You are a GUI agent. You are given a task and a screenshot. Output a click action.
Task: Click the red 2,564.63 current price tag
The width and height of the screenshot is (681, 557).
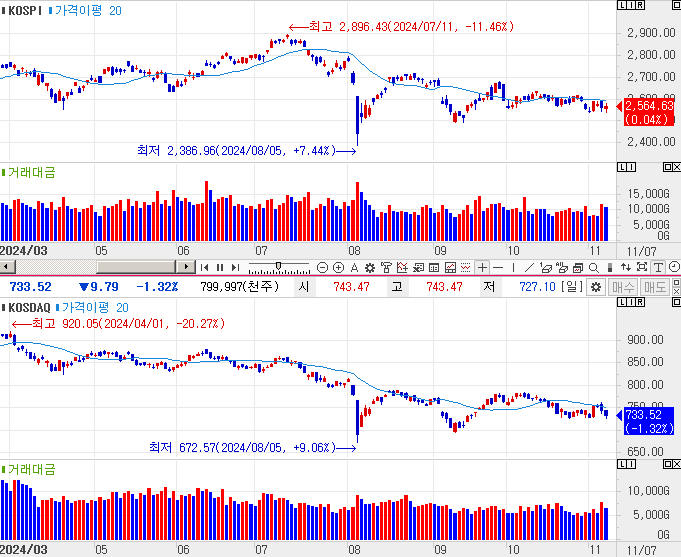649,112
